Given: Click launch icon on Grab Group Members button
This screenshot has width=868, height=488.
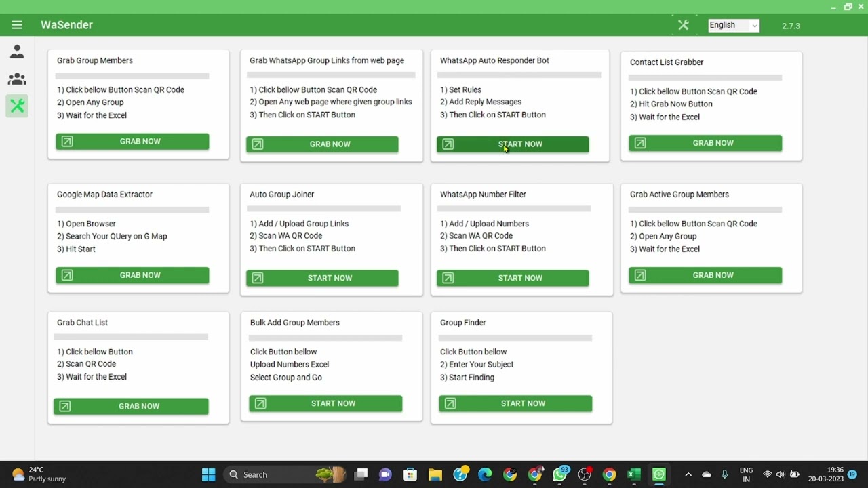Looking at the screenshot, I should click(67, 142).
